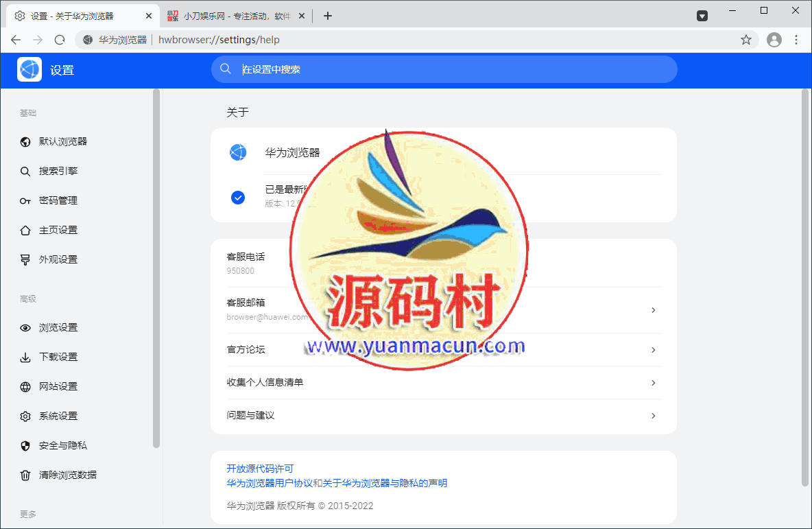This screenshot has width=812, height=529.
Task: Click the page refresh icon
Action: coord(60,40)
